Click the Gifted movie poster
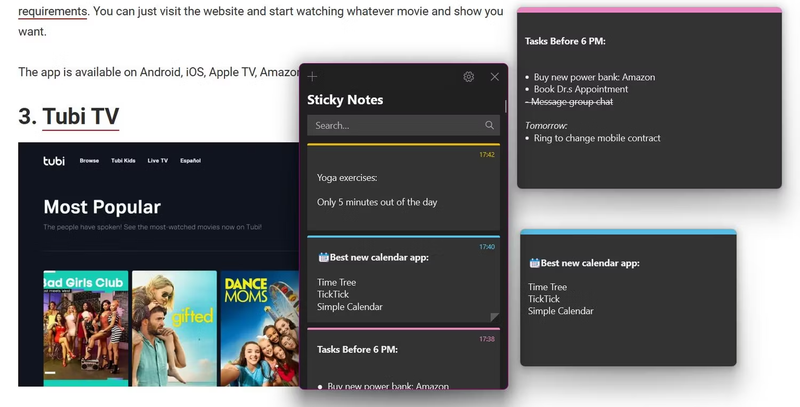Image resolution: width=800 pixels, height=407 pixels. pyautogui.click(x=174, y=328)
